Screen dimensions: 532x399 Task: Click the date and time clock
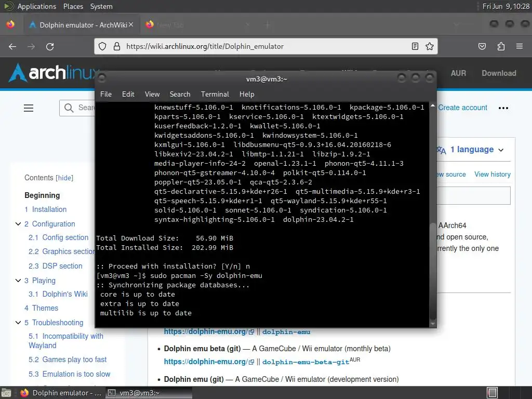pos(506,6)
